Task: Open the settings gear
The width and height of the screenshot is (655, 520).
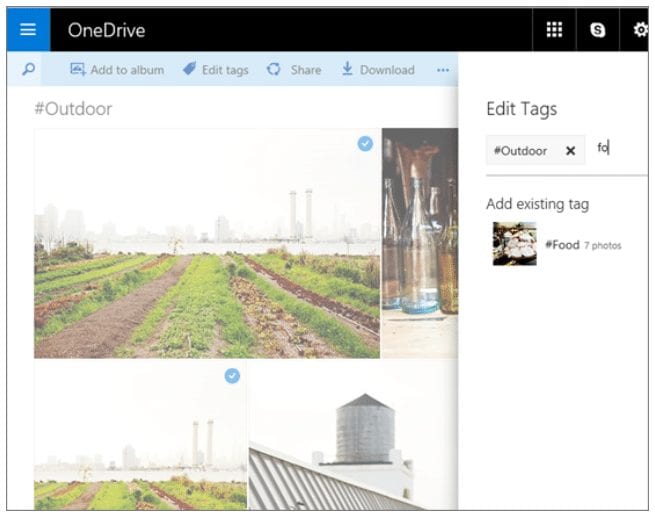Action: click(640, 30)
